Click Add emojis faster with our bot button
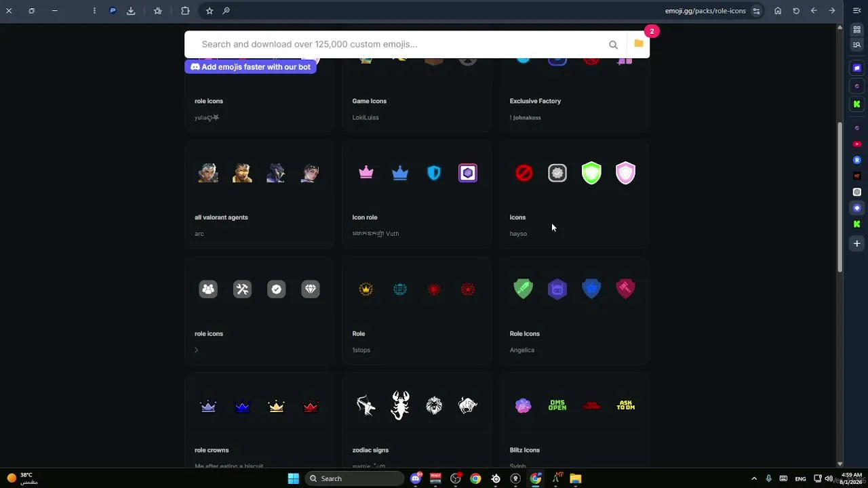 click(250, 67)
